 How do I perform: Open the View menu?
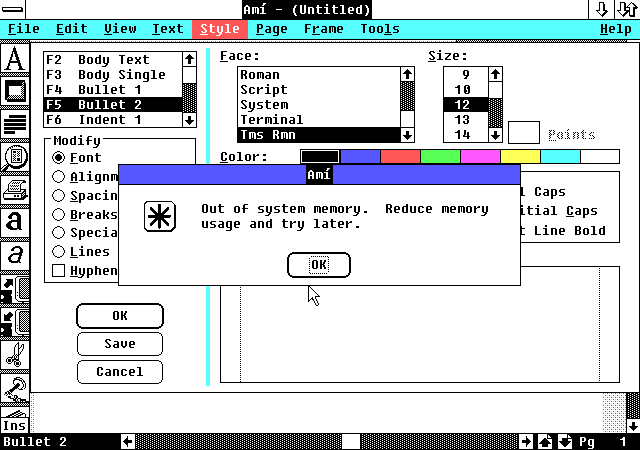pyautogui.click(x=120, y=29)
